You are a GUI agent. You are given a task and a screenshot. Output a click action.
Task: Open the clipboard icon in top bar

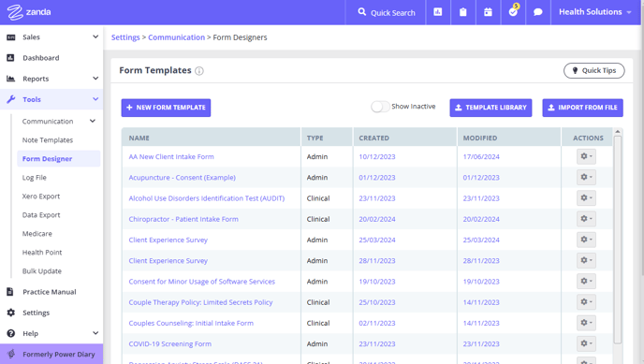click(x=462, y=12)
